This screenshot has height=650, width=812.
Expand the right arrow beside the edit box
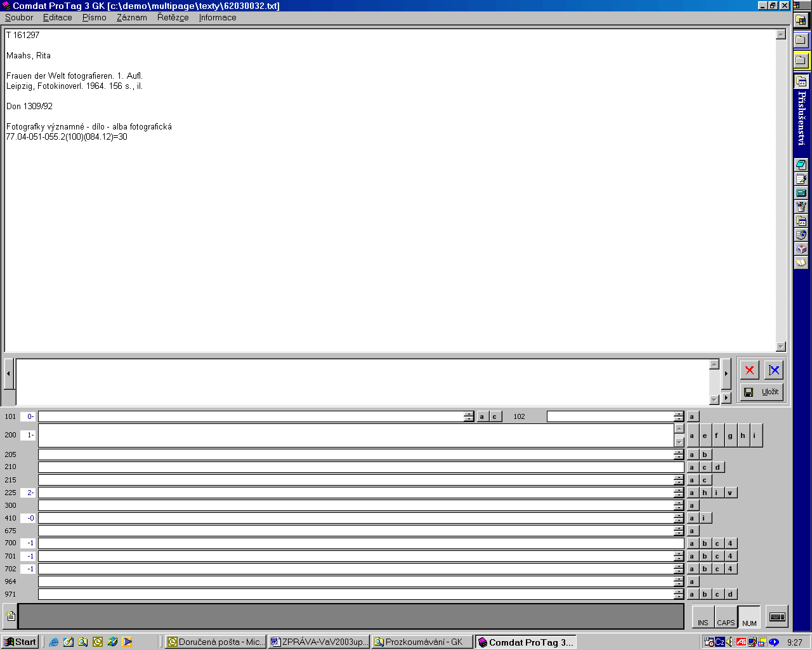(726, 373)
